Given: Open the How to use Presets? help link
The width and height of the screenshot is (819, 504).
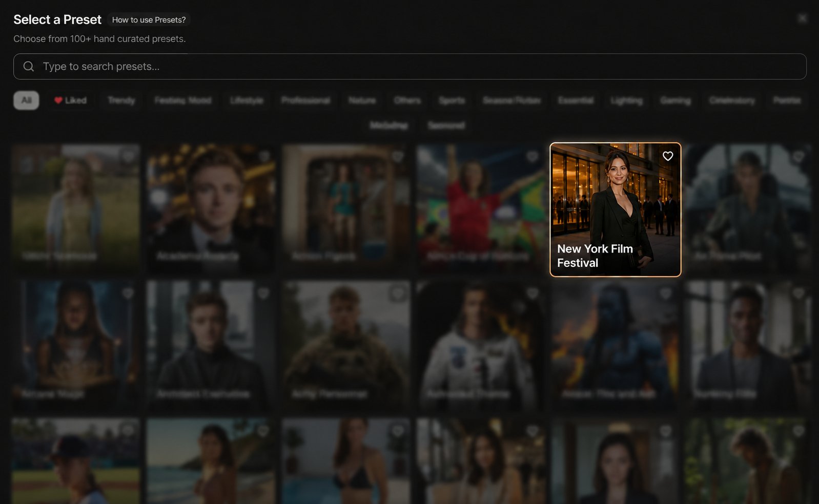Looking at the screenshot, I should [x=149, y=20].
